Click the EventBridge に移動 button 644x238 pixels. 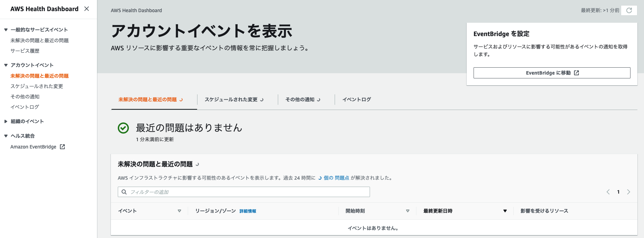pyautogui.click(x=552, y=73)
